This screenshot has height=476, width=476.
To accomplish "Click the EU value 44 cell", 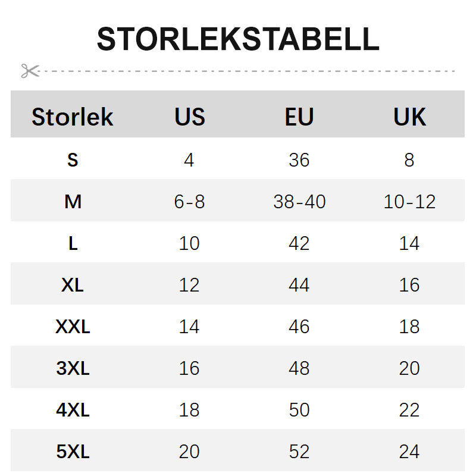I will tap(299, 285).
